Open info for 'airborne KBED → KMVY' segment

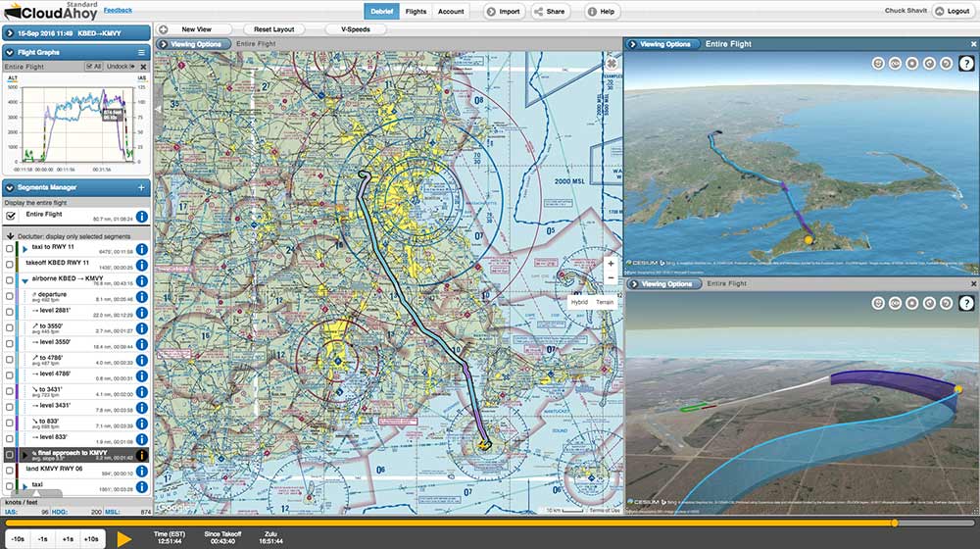tap(142, 280)
